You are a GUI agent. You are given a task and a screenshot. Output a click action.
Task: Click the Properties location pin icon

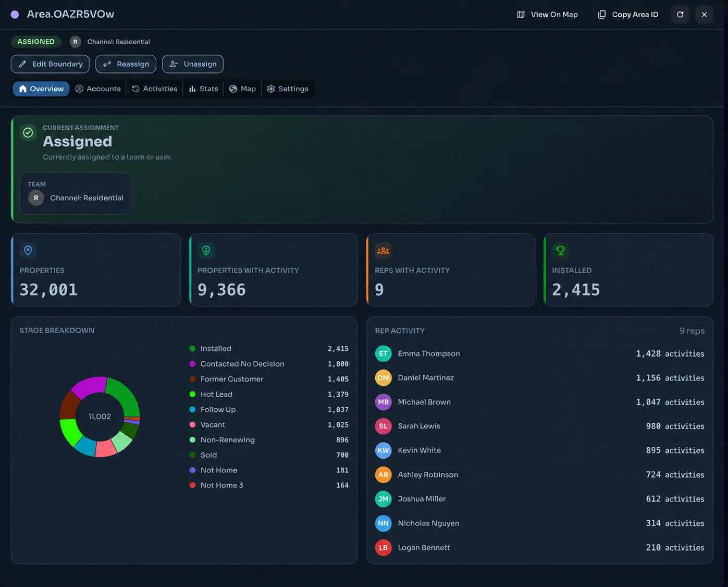coord(28,251)
